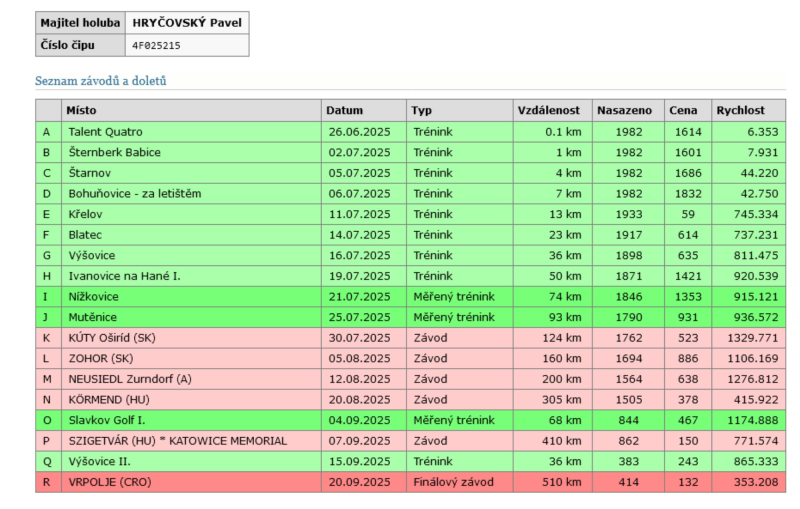Viewport: 800px width, 509px height.
Task: Click the Nasazeno column header
Action: pyautogui.click(x=624, y=110)
